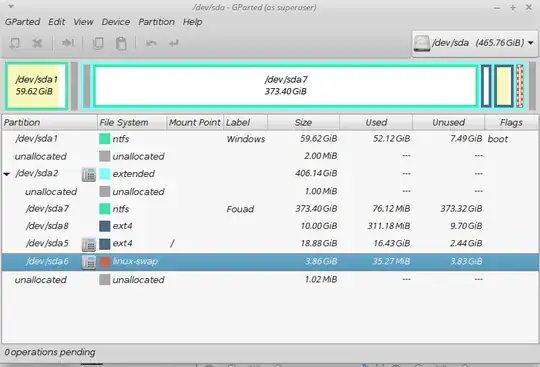Screen dimensions: 540x367
Task: Select the /dev/sda8 partition row
Action: click(x=270, y=226)
